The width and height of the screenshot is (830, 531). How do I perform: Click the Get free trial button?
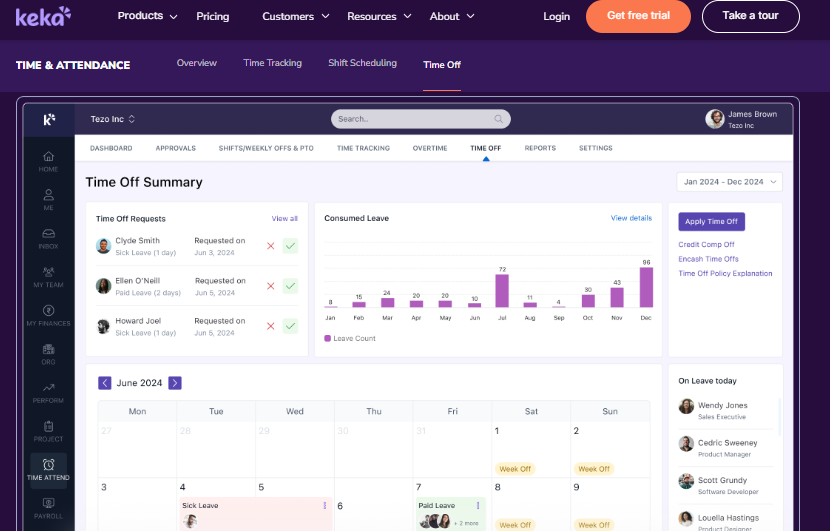[638, 16]
